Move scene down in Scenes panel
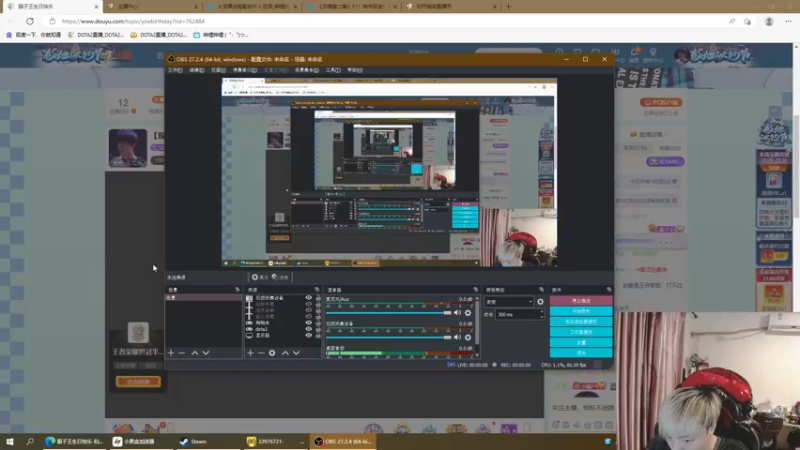The height and width of the screenshot is (450, 800). coord(206,353)
